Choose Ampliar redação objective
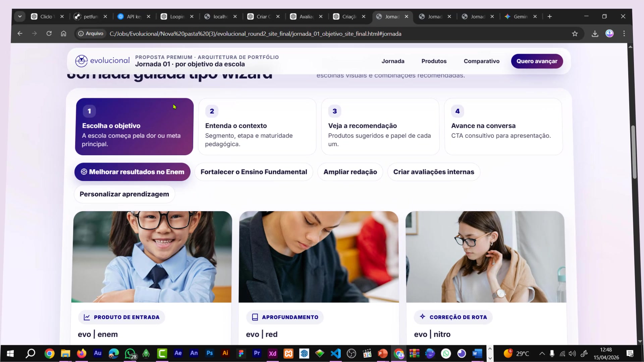 [x=350, y=172]
